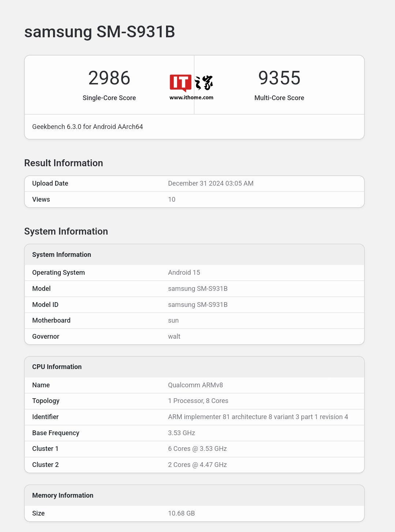Select the upload date December 31 2024 value
Screen dimensions: 395x532
pyautogui.click(x=211, y=183)
